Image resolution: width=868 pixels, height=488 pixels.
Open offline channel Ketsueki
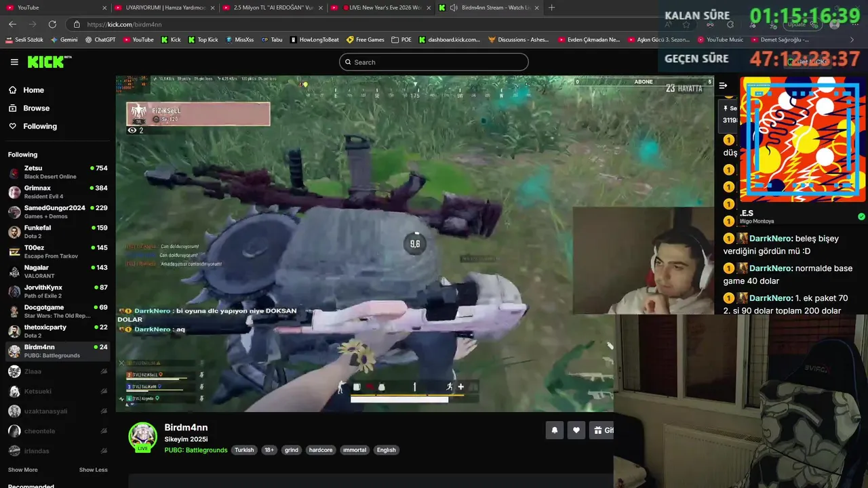coord(58,391)
